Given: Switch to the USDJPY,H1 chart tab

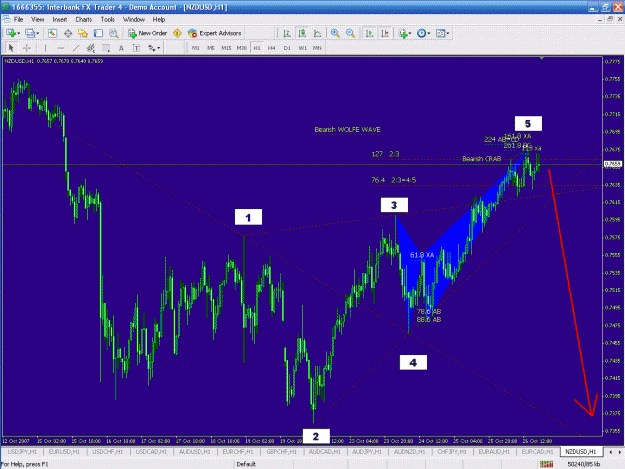Looking at the screenshot, I should 22,451.
